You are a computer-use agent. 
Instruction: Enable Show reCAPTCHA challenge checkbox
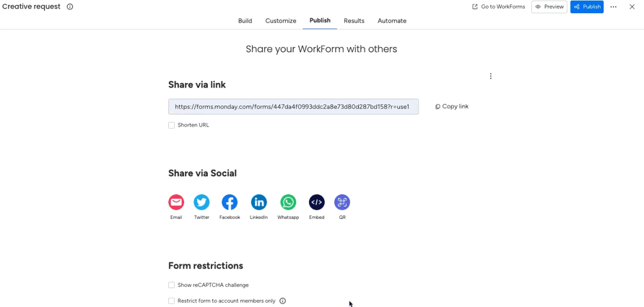pos(172,285)
